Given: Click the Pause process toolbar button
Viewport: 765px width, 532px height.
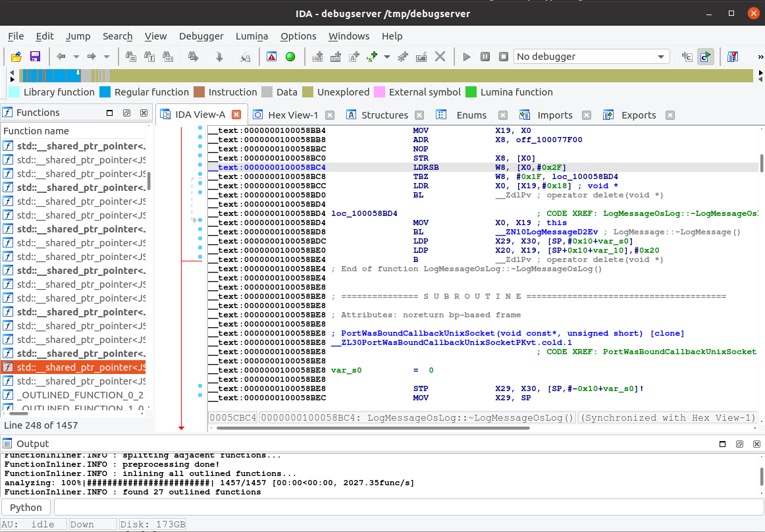Looking at the screenshot, I should click(x=485, y=57).
